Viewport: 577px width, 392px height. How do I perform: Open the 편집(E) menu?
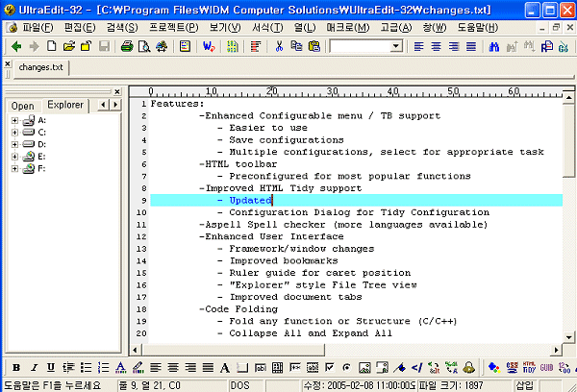[x=80, y=28]
